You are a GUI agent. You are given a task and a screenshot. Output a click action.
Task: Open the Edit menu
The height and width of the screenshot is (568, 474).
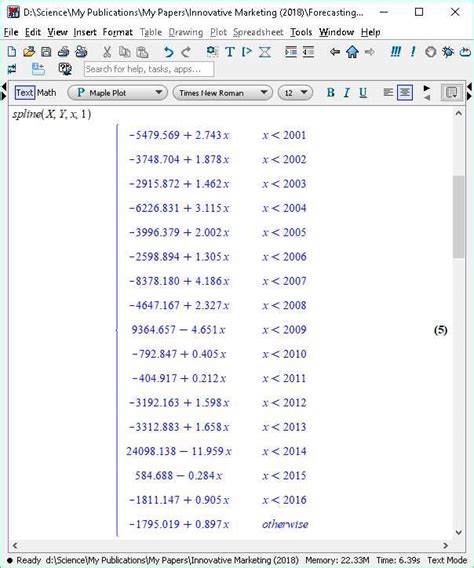[33, 32]
